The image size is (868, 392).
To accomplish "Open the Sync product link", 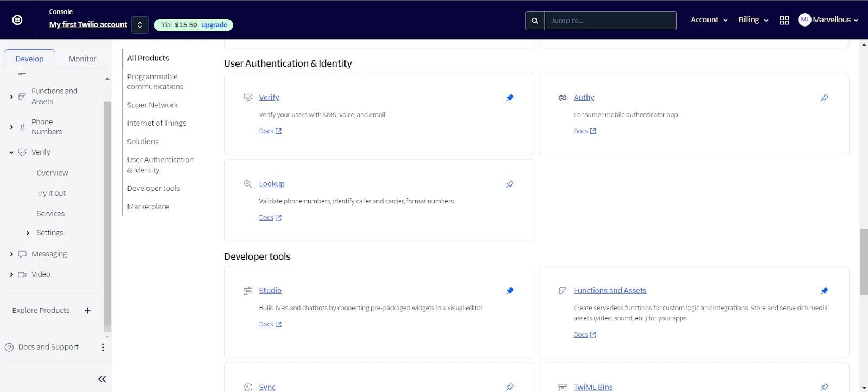I will (x=267, y=387).
